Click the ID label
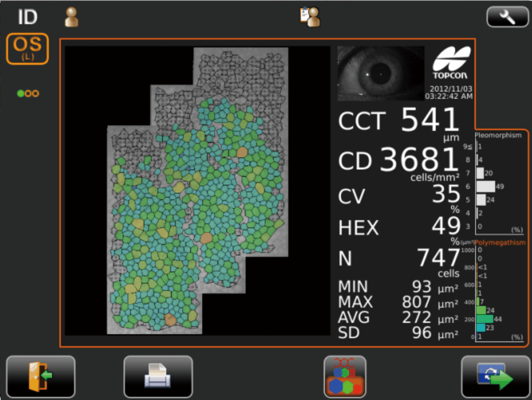The width and height of the screenshot is (532, 400). (28, 17)
